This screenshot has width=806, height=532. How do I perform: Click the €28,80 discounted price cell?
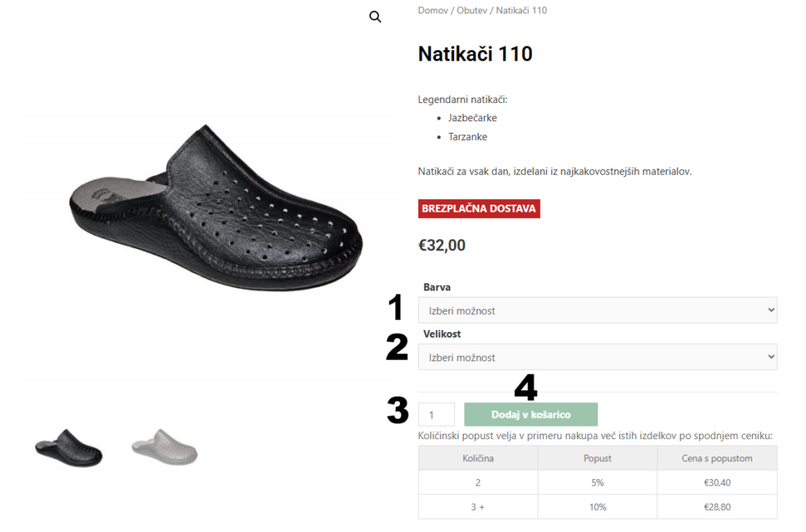tap(717, 507)
